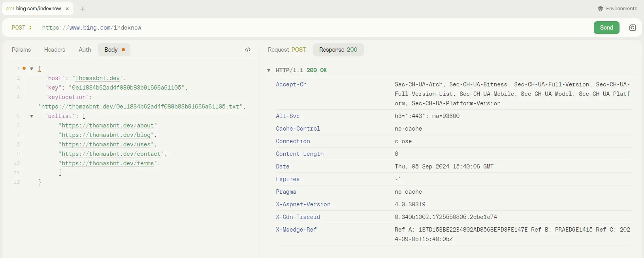Show the Request POST tab
Image resolution: width=644 pixels, height=258 pixels.
point(286,50)
